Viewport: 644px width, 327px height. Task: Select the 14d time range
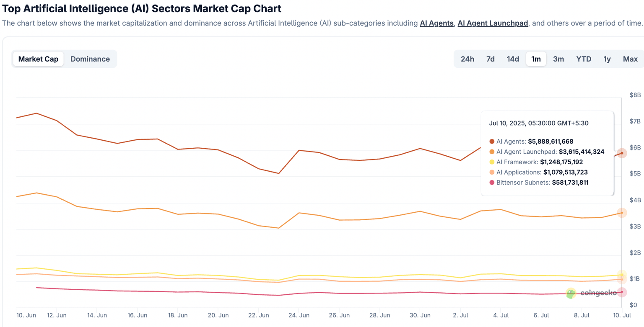[x=513, y=59]
